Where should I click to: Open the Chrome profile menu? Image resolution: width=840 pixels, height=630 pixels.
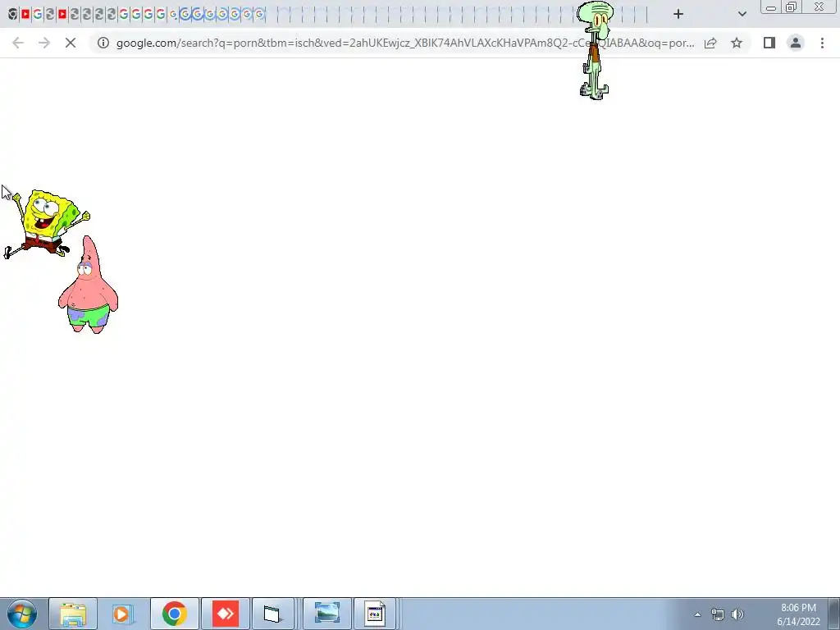pyautogui.click(x=796, y=43)
